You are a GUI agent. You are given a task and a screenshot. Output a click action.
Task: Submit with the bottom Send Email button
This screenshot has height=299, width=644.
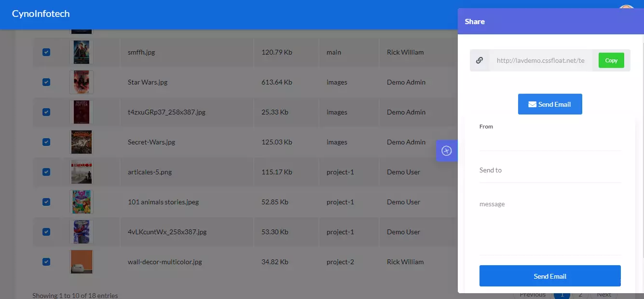tap(550, 276)
